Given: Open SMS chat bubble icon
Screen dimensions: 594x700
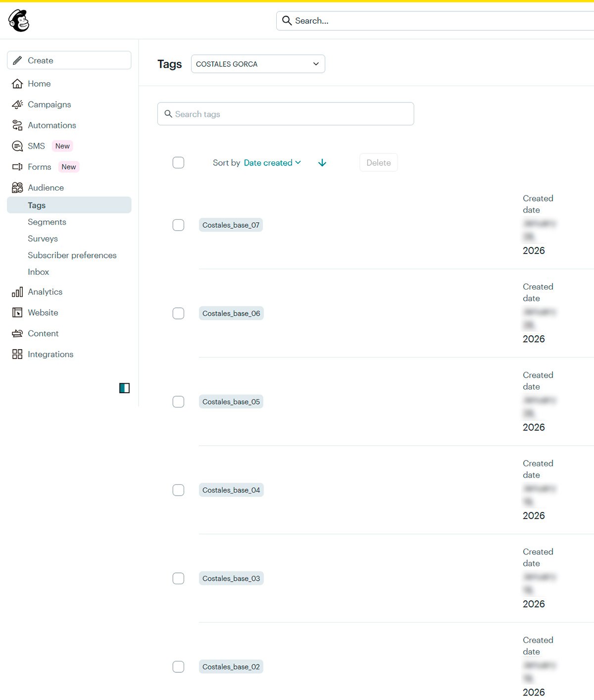Looking at the screenshot, I should click(17, 146).
